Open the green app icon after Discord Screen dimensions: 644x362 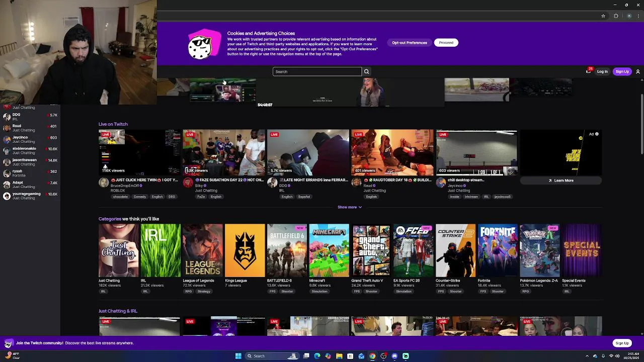click(x=406, y=356)
